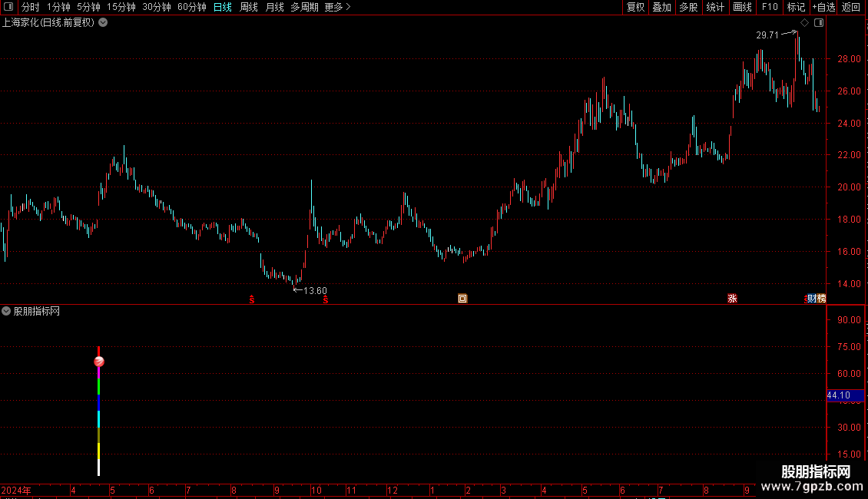Select the 60分钟 period tab
The width and height of the screenshot is (868, 499).
[x=191, y=7]
